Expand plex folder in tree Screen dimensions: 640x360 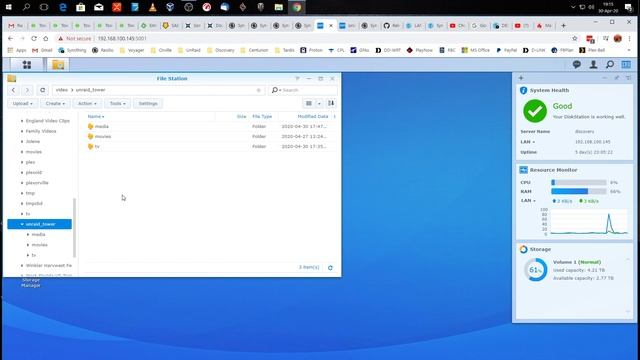click(22, 162)
